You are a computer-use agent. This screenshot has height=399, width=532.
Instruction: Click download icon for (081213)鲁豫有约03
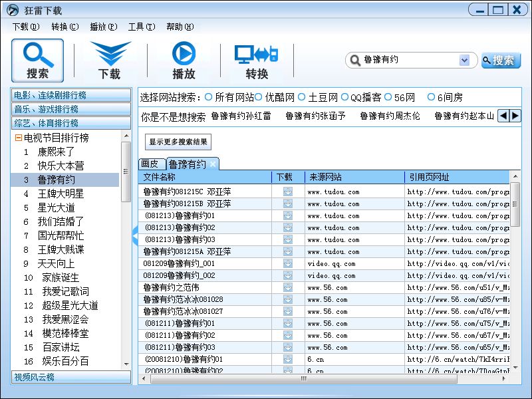(288, 239)
